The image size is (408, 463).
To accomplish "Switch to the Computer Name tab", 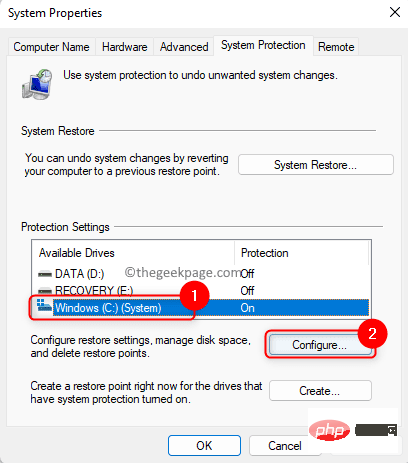I will coord(51,47).
